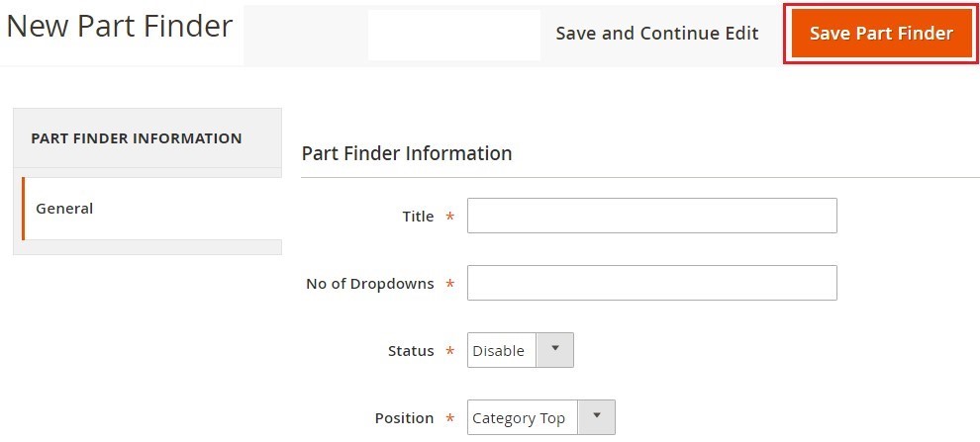Click the PART FINDER INFORMATION sidebar header
This screenshot has width=980, height=442.
point(137,138)
